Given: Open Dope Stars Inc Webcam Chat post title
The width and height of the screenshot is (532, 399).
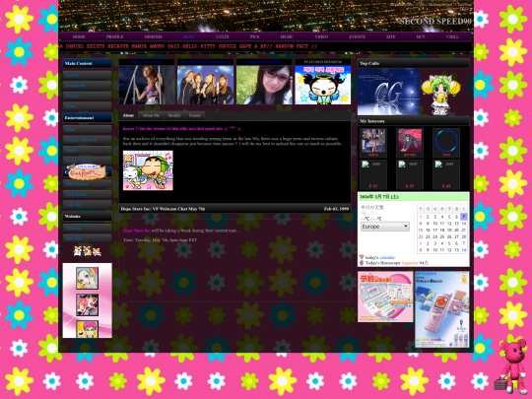Looking at the screenshot, I should pyautogui.click(x=163, y=209).
